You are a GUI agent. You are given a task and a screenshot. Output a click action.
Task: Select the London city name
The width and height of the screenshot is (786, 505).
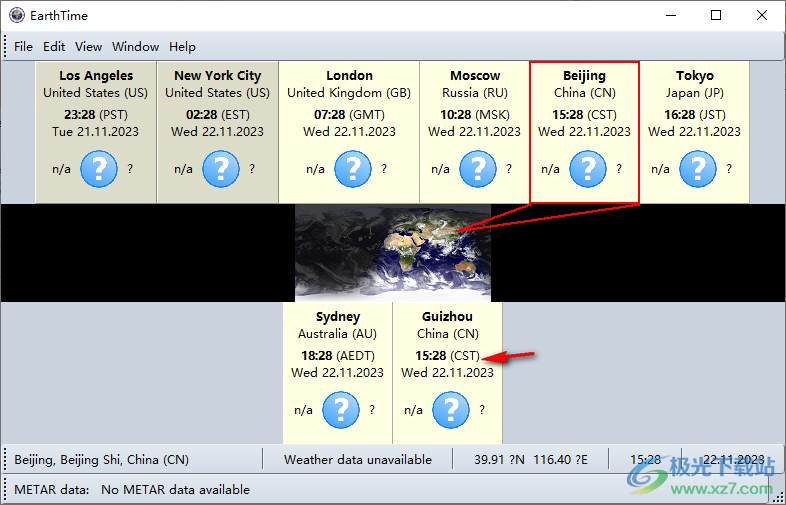click(x=349, y=76)
